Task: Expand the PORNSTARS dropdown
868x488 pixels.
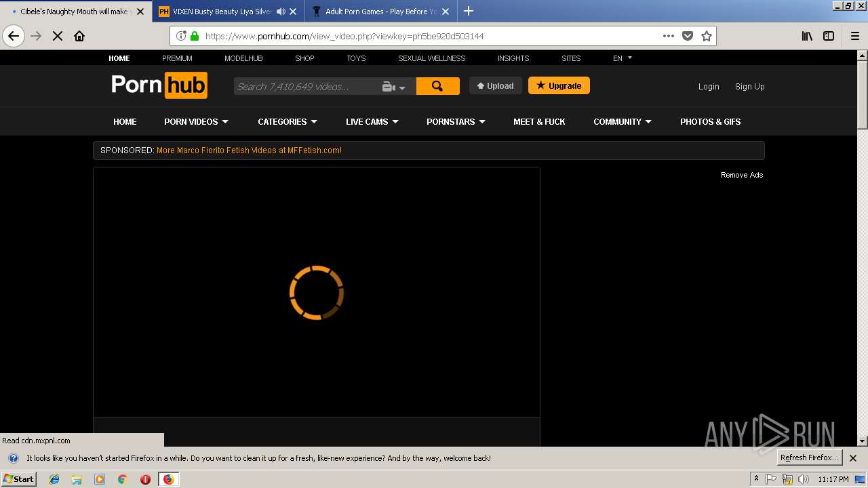Action: click(456, 121)
